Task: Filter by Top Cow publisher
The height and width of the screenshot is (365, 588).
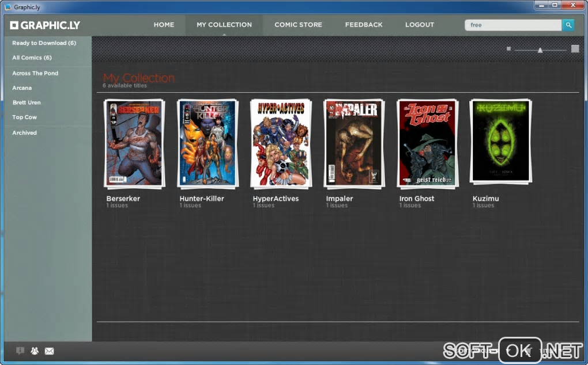Action: coord(24,117)
